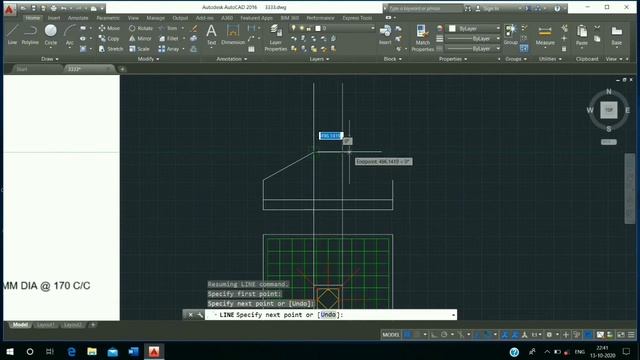Close the command line window
Screen dimensions: 640x360
click(x=190, y=315)
